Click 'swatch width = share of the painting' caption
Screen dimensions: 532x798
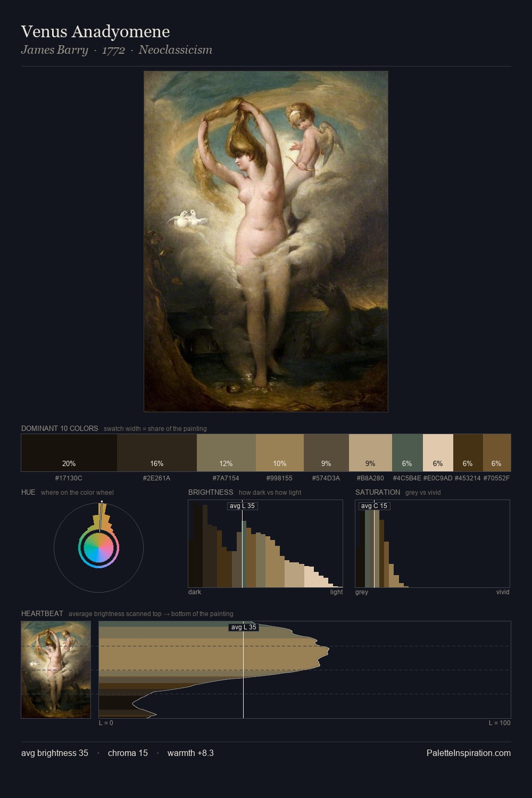click(155, 429)
